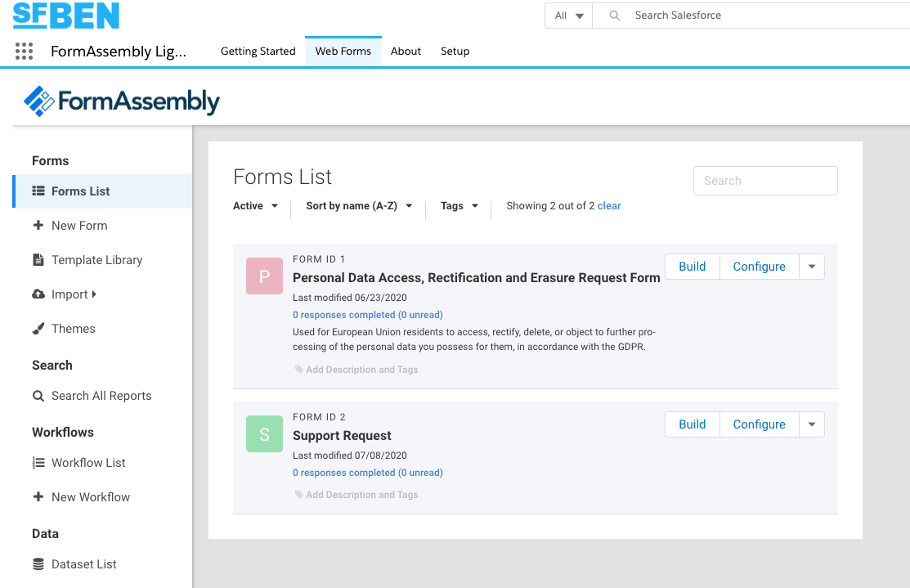Open the Setup tab

coord(455,51)
